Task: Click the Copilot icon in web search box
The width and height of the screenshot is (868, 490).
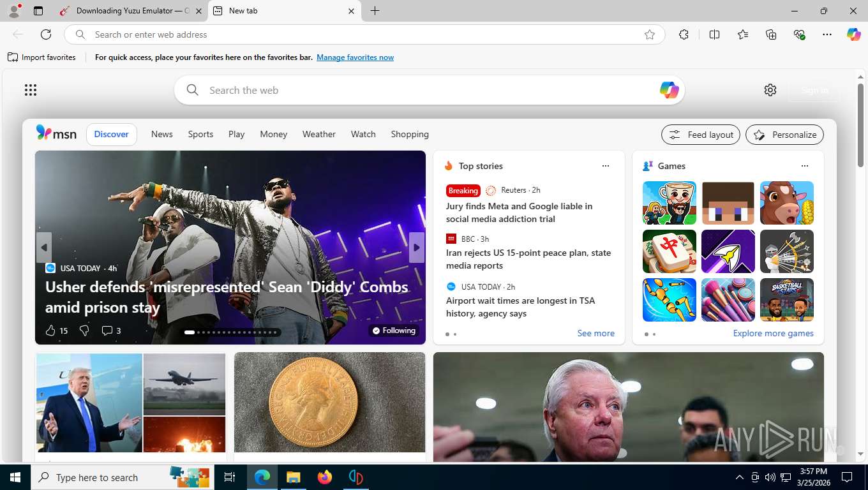Action: click(x=669, y=90)
